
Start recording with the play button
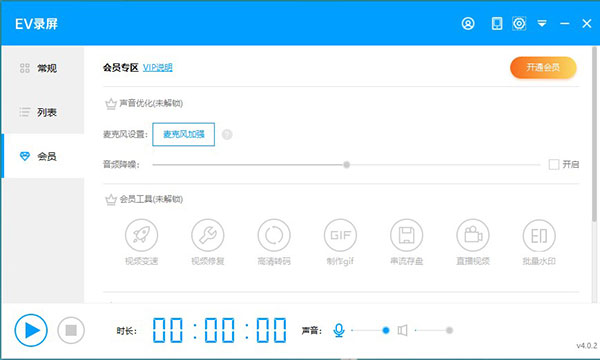coord(31,330)
